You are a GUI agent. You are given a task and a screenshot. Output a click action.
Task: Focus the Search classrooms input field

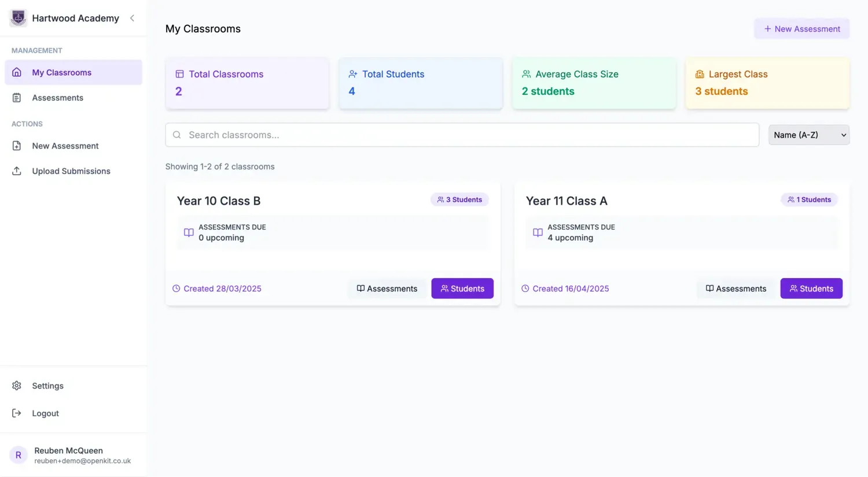462,135
